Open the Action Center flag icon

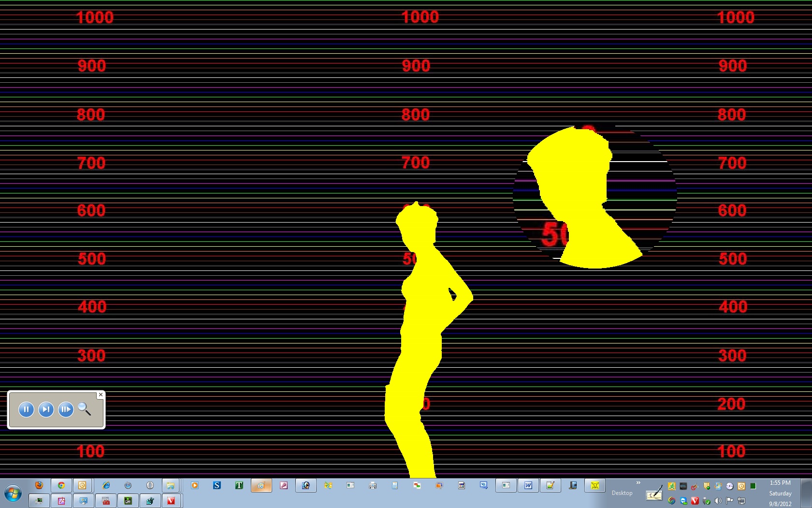tap(730, 501)
